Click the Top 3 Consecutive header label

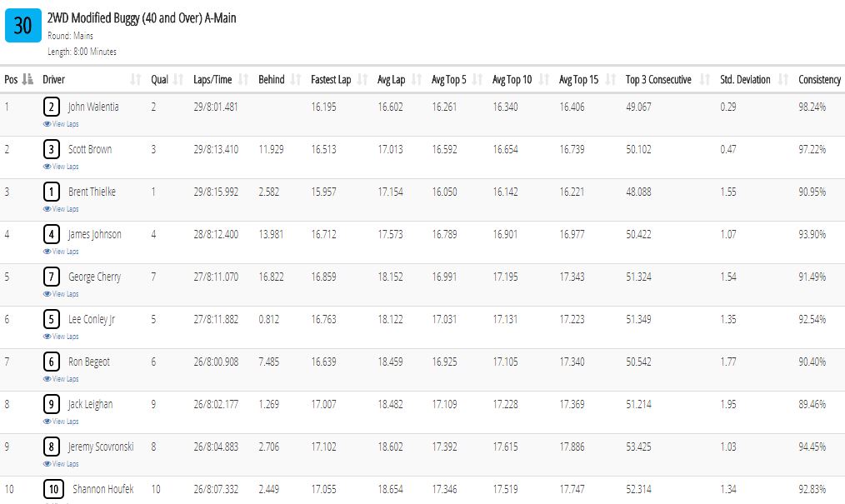point(658,80)
